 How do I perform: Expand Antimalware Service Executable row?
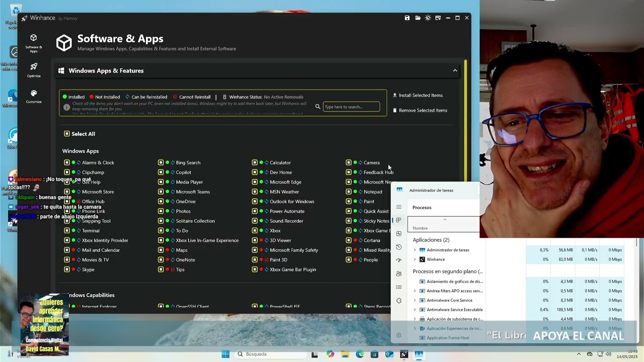(x=415, y=310)
